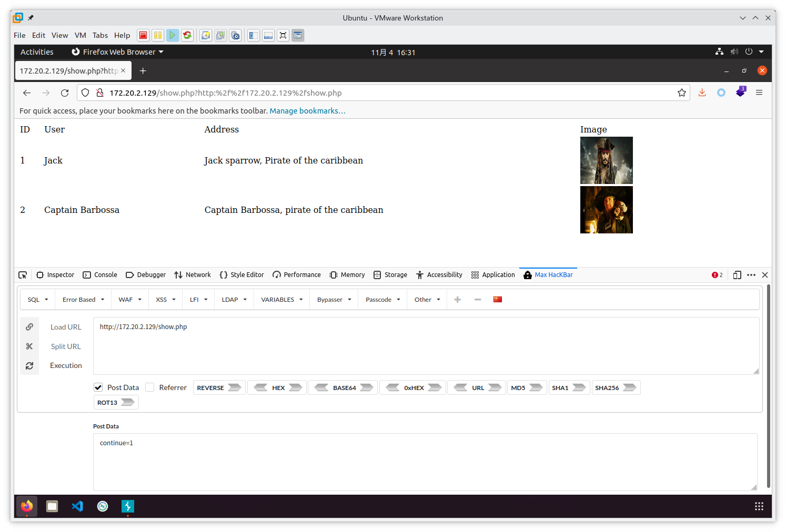Open the LFI dropdown menu
The width and height of the screenshot is (786, 532).
pyautogui.click(x=199, y=300)
